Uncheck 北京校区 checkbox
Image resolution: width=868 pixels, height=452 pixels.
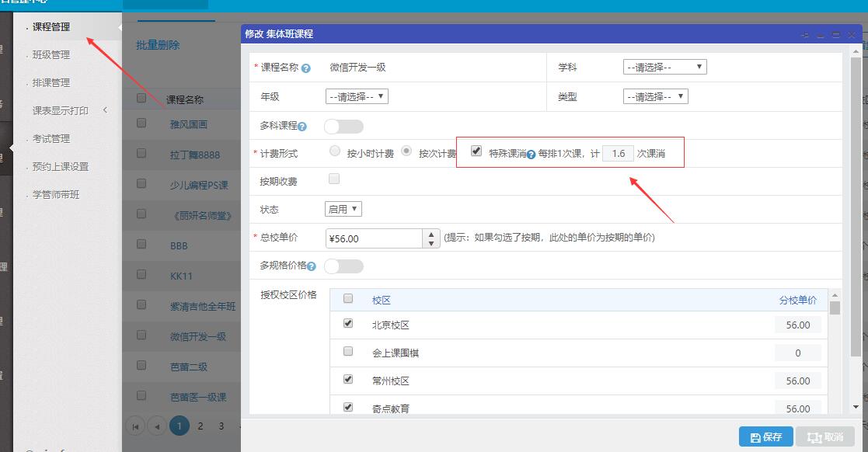click(x=348, y=323)
